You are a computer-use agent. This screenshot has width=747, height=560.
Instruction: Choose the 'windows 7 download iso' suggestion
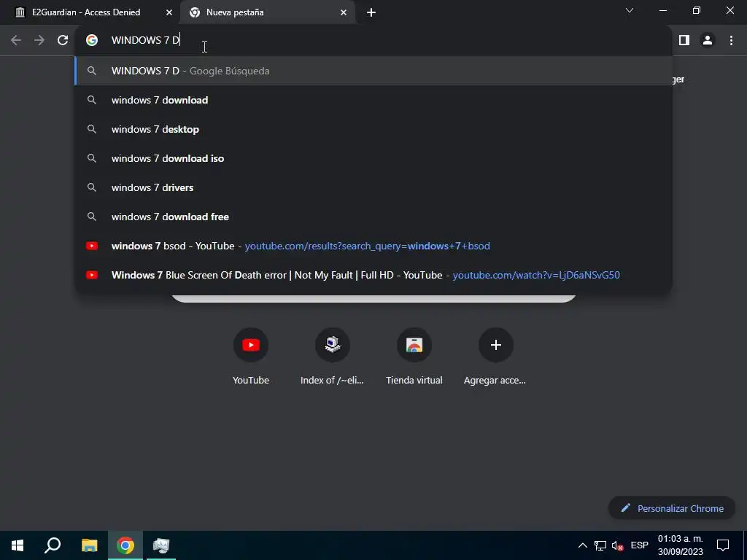coord(373,158)
